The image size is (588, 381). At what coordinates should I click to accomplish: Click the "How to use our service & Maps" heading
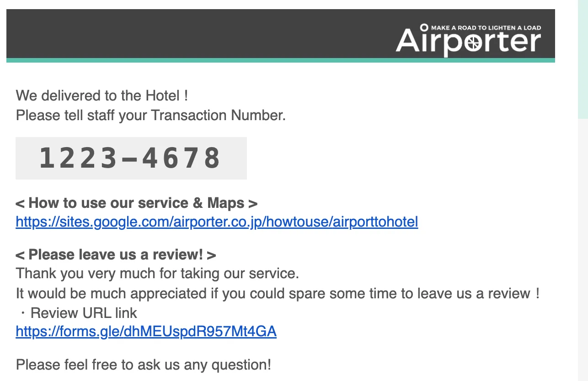136,203
